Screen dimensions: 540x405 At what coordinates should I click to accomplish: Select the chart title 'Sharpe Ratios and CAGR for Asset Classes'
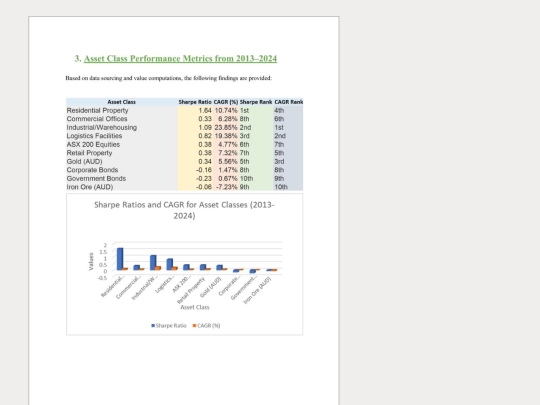pos(184,210)
